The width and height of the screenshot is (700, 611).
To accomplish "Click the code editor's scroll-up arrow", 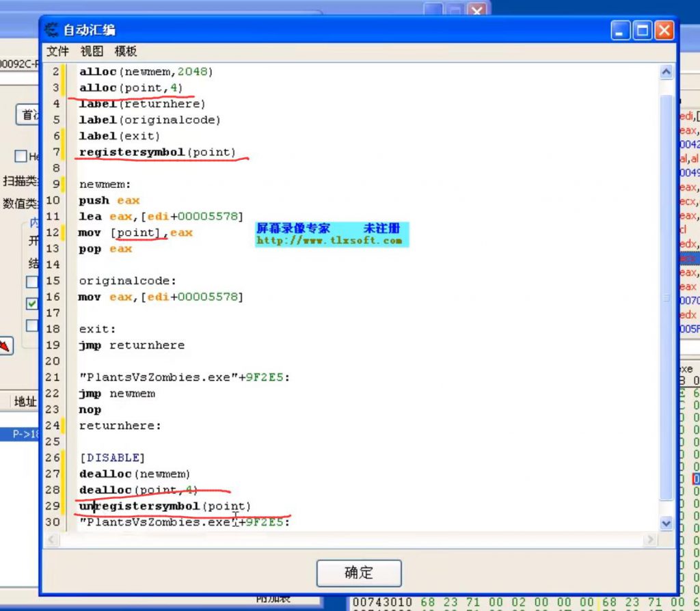I will [x=666, y=72].
